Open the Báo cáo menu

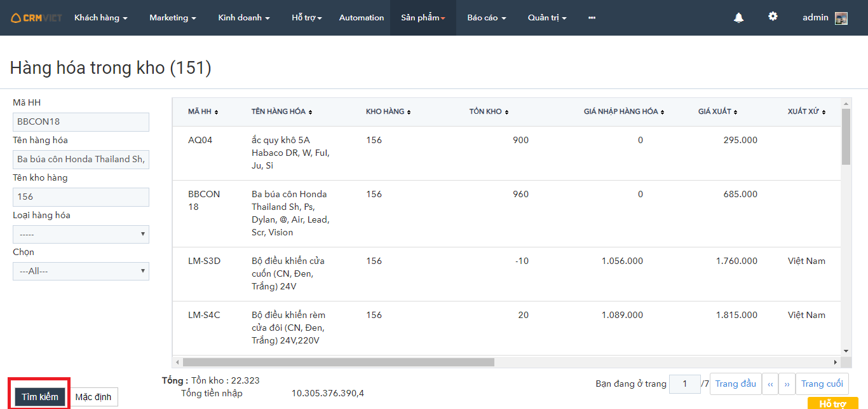click(487, 18)
